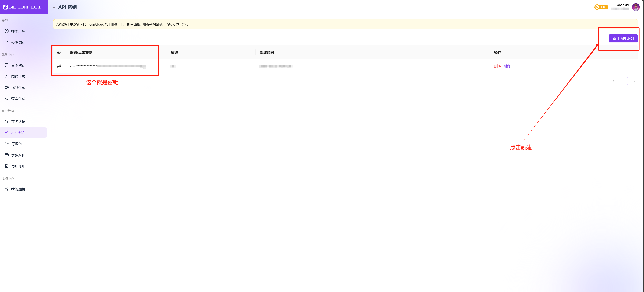Go to previous page arrow
The image size is (644, 292).
(x=613, y=81)
